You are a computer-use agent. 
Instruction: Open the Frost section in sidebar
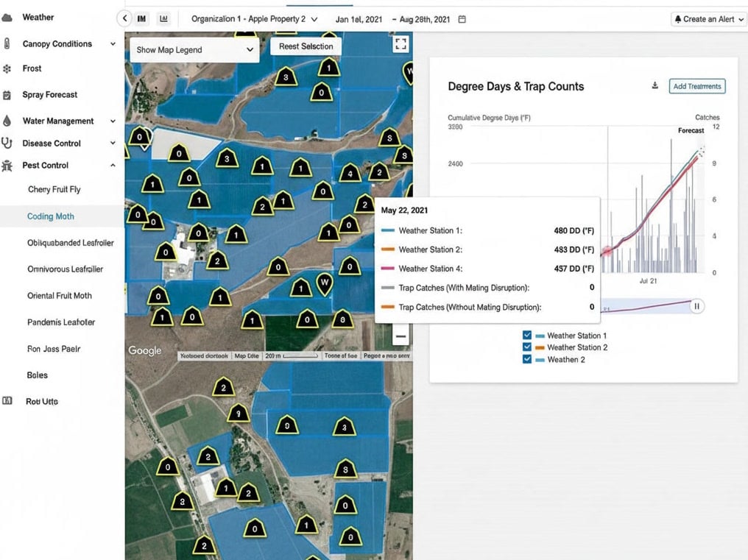[x=32, y=68]
